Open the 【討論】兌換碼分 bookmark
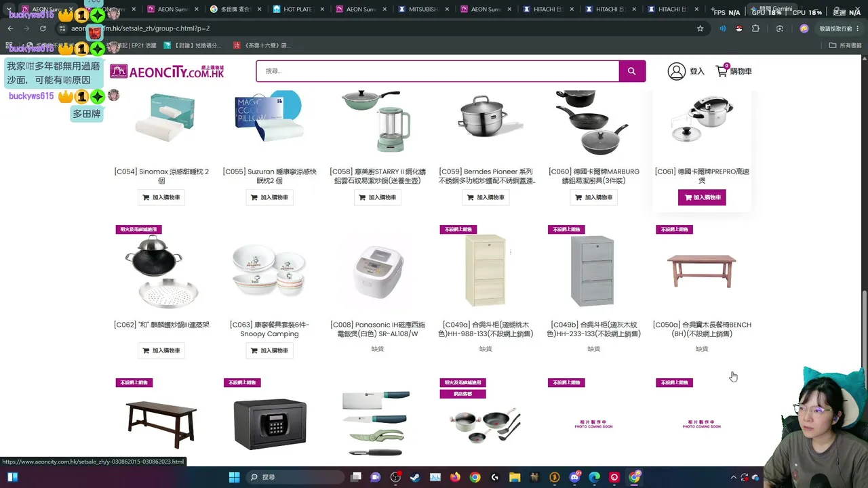 pyautogui.click(x=193, y=45)
